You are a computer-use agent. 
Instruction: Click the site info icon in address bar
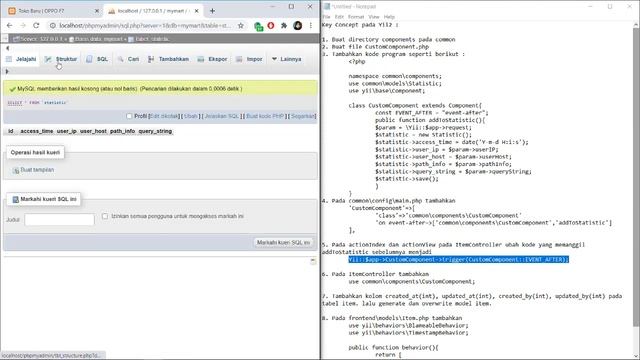(52, 25)
